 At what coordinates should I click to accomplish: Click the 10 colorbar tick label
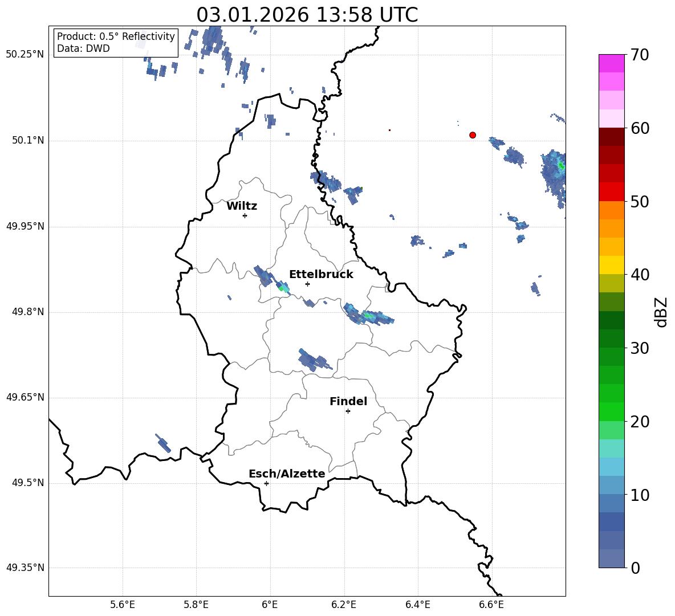click(x=640, y=495)
